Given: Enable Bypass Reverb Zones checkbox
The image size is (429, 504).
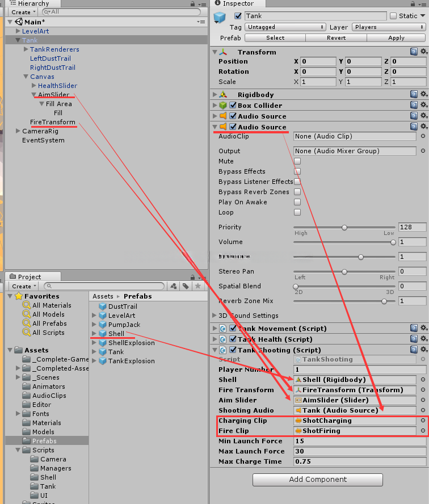Looking at the screenshot, I should 297,192.
